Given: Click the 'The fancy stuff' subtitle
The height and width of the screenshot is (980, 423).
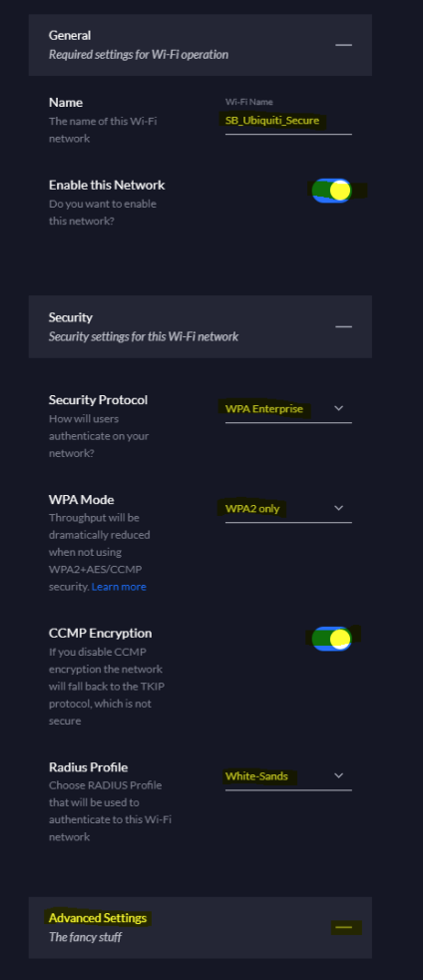Looking at the screenshot, I should point(85,937).
